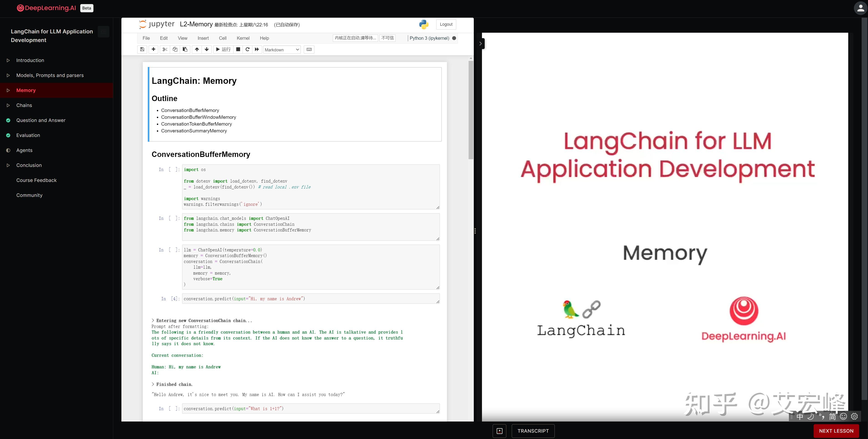Click into the ChatOpenAI llm setup cell
Screen dimensions: 868x439
[311, 267]
